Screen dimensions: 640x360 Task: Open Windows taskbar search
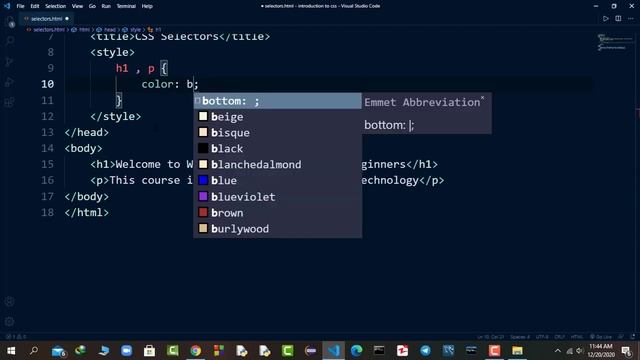click(34, 351)
